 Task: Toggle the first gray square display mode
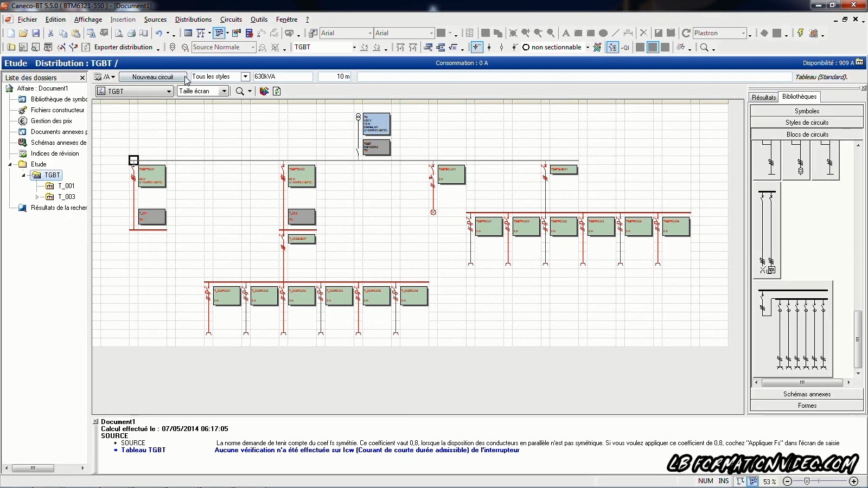tap(640, 47)
